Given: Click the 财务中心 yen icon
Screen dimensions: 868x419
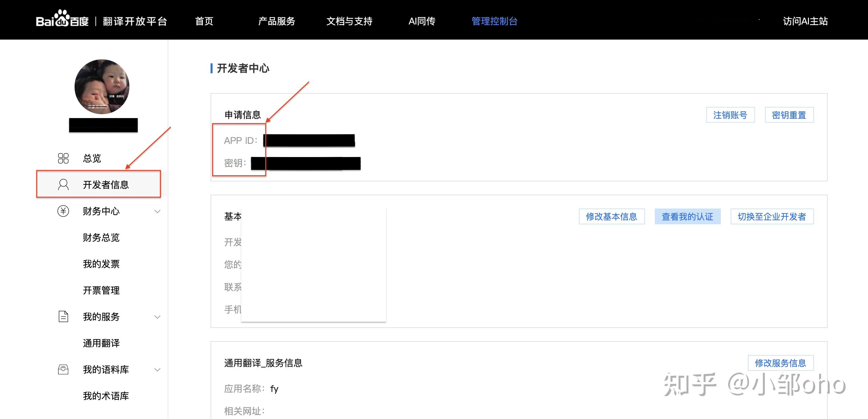Looking at the screenshot, I should 63,211.
